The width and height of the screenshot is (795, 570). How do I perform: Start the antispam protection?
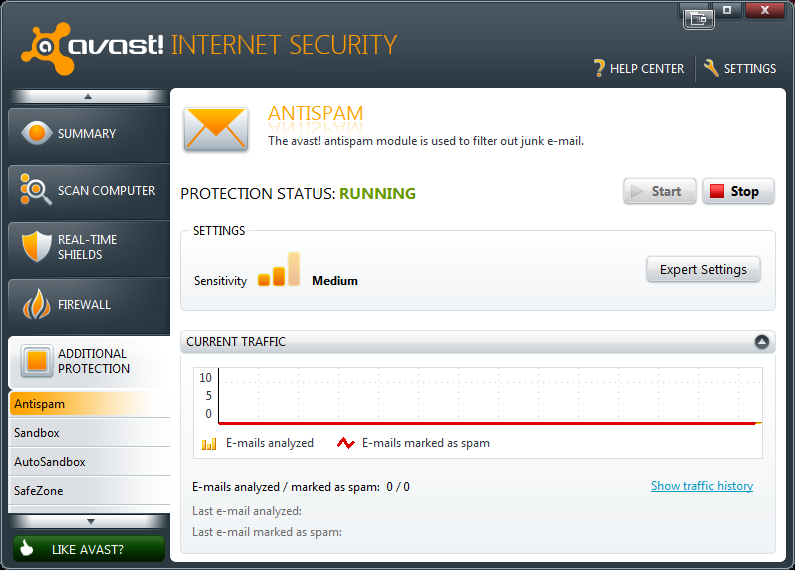(659, 191)
